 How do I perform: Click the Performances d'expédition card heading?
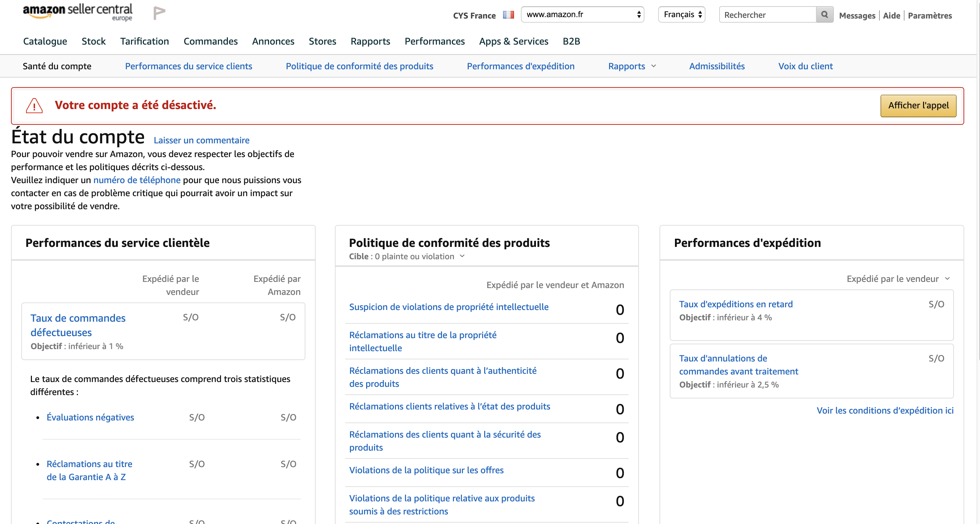[x=747, y=242]
